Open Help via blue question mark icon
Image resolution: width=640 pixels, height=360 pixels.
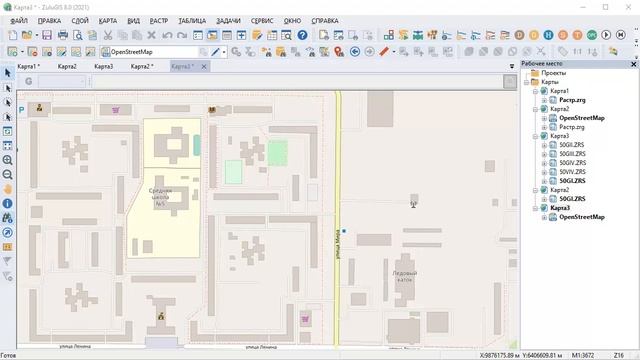click(x=302, y=35)
